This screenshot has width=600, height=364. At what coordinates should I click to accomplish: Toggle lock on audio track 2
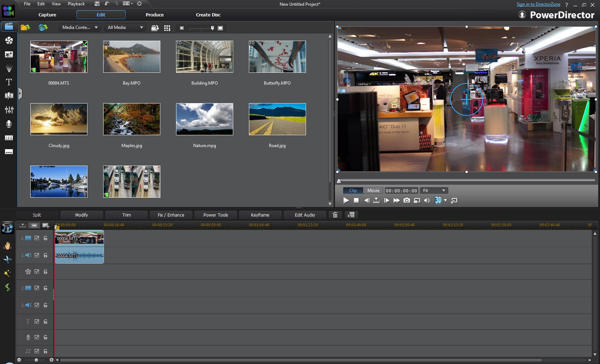pyautogui.click(x=46, y=305)
